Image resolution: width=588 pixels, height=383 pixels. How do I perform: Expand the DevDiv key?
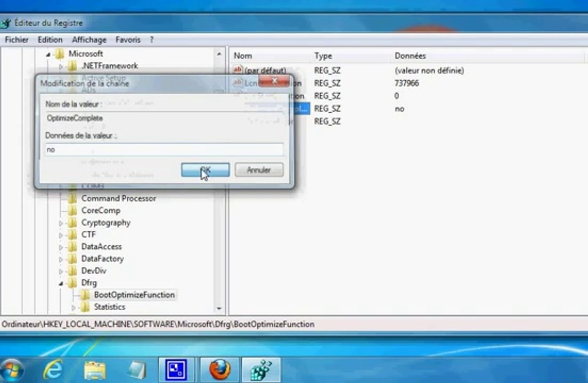(61, 271)
